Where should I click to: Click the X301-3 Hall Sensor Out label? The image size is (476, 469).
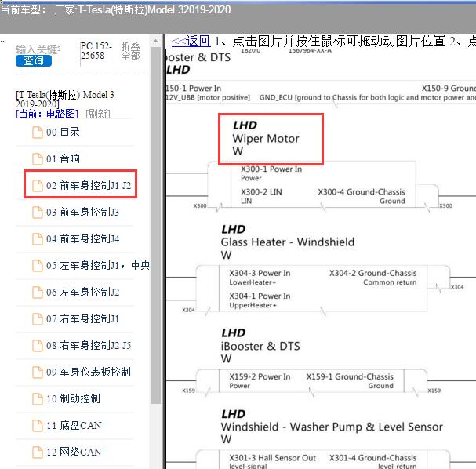273,458
